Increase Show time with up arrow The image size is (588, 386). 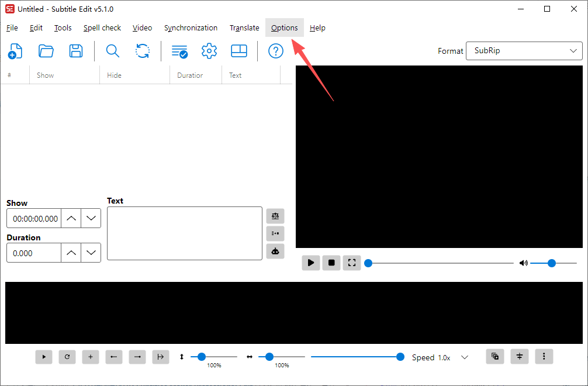point(71,218)
